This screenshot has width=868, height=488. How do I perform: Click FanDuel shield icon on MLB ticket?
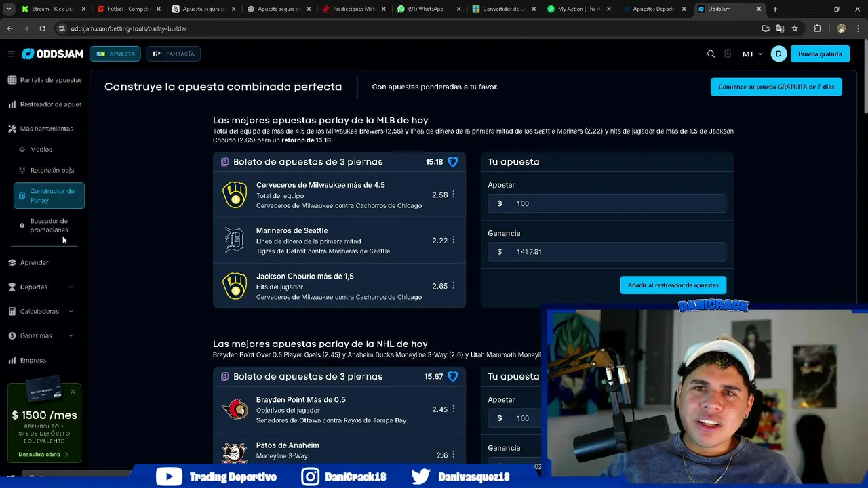pos(453,162)
